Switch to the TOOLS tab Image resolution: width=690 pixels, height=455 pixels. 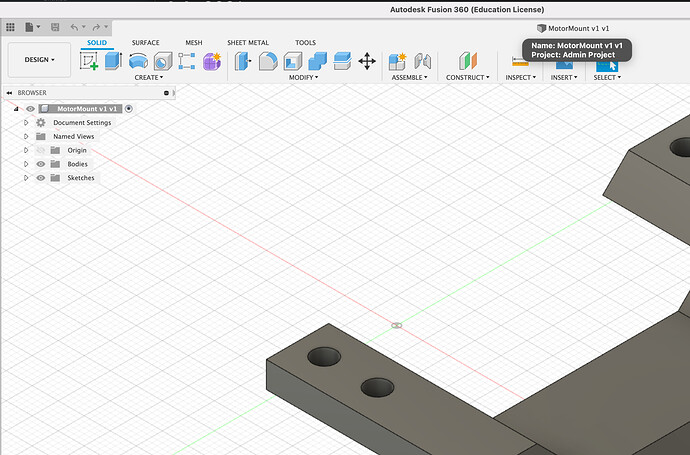point(305,43)
